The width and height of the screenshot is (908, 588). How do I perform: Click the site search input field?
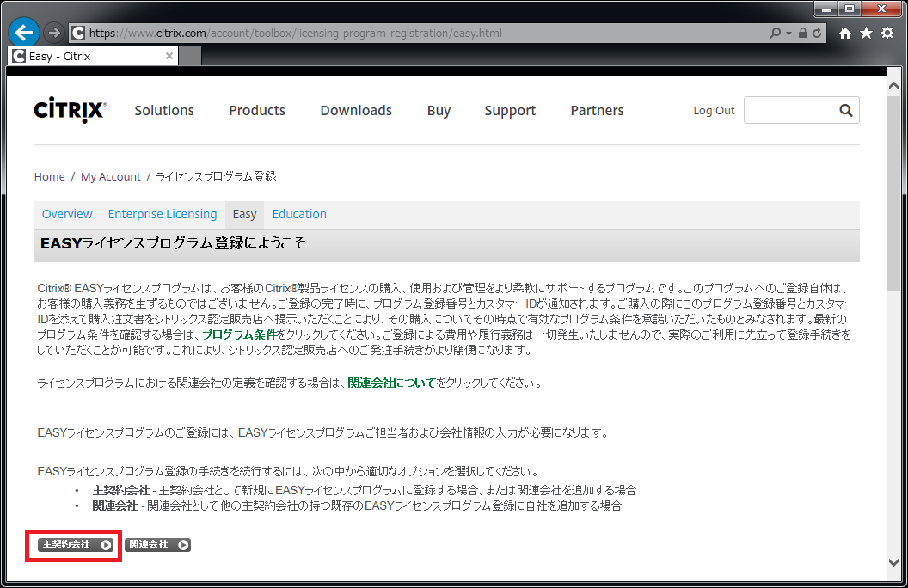(x=787, y=110)
